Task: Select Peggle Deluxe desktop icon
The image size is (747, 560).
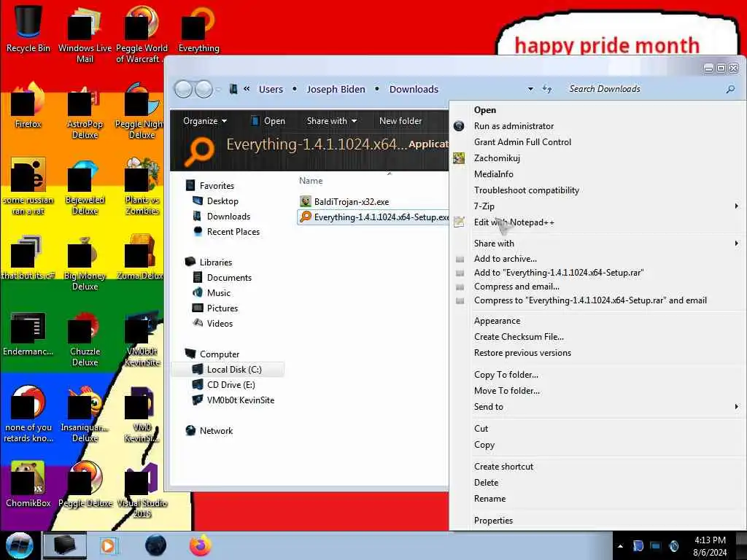Action: pyautogui.click(x=85, y=484)
